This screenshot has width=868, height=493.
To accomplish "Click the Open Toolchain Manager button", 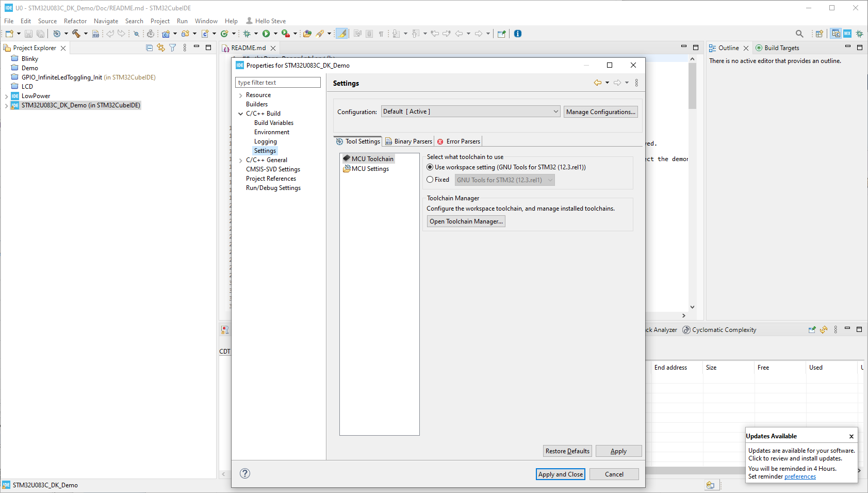I will tap(465, 221).
